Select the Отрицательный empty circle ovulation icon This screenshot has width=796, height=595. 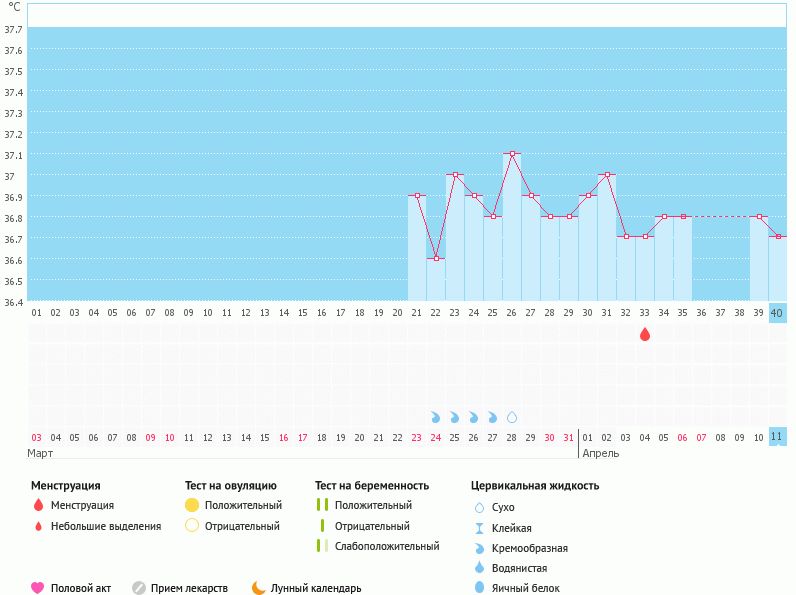(x=192, y=526)
